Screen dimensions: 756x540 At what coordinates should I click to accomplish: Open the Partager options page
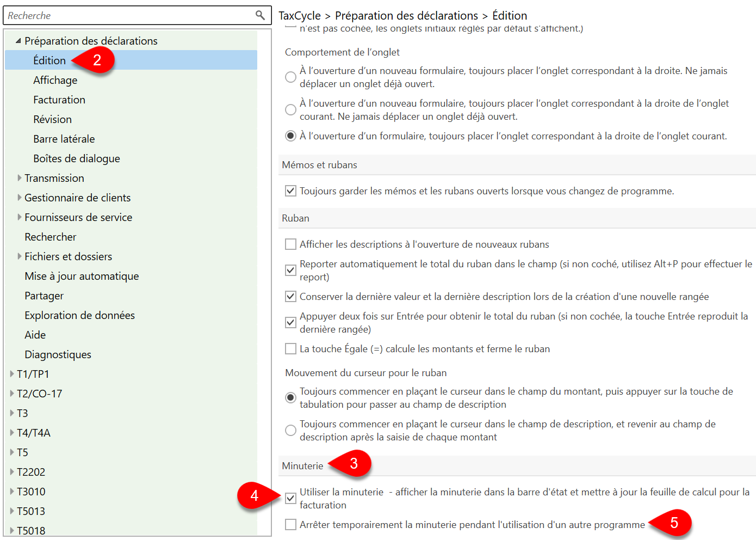44,296
